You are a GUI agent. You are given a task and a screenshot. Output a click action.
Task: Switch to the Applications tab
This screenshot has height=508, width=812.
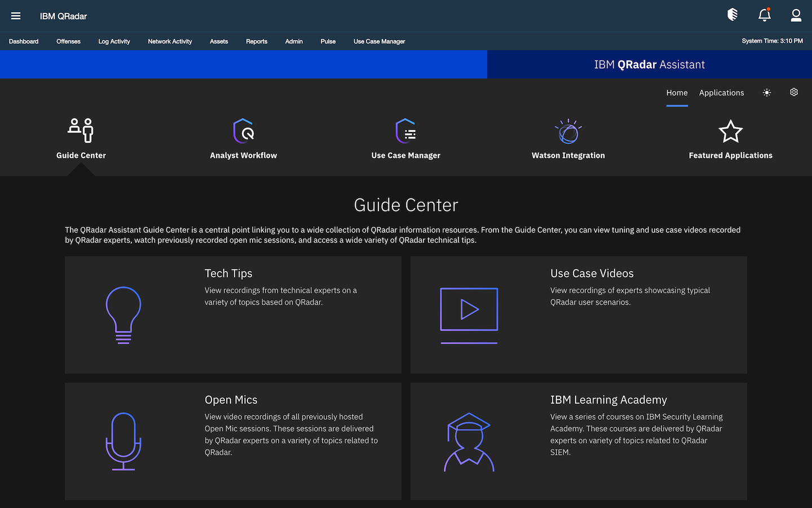pos(721,93)
